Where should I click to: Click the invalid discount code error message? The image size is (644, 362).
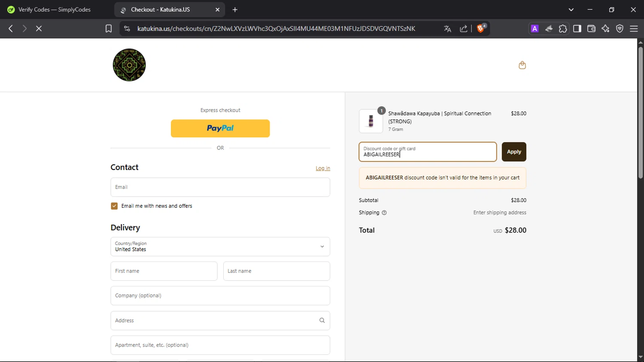point(443,178)
